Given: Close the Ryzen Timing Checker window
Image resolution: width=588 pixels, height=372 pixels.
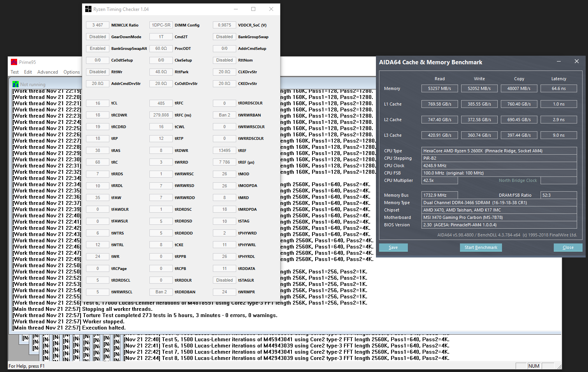Looking at the screenshot, I should (271, 9).
